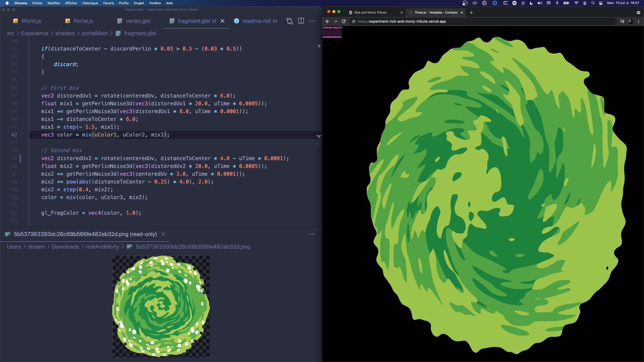The width and height of the screenshot is (644, 362).
Task: Open Spotlight search magnifier
Action: point(593,3)
